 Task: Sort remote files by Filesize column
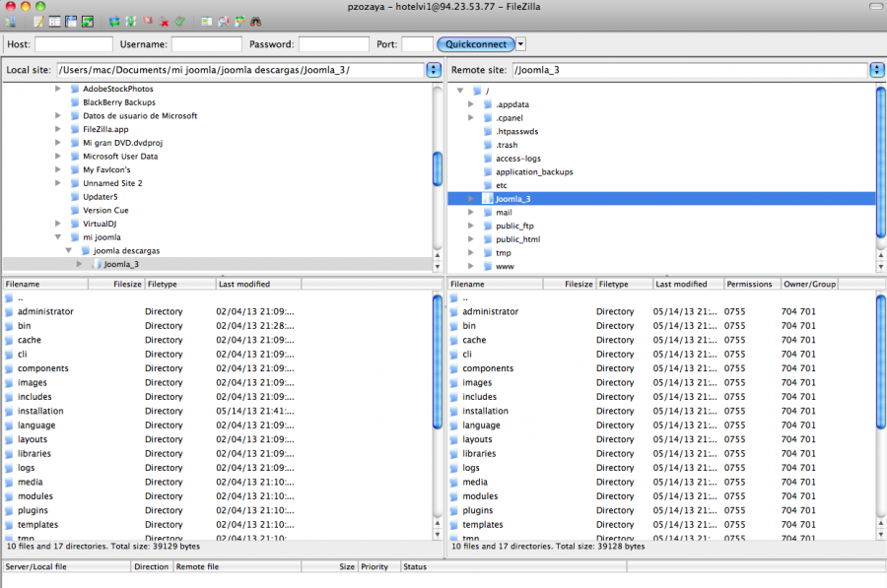coord(570,284)
